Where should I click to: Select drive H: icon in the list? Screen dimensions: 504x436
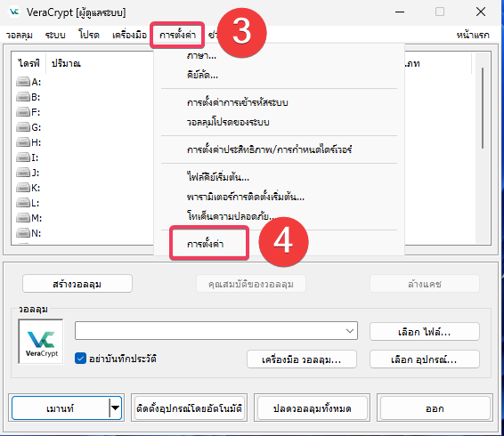[23, 142]
